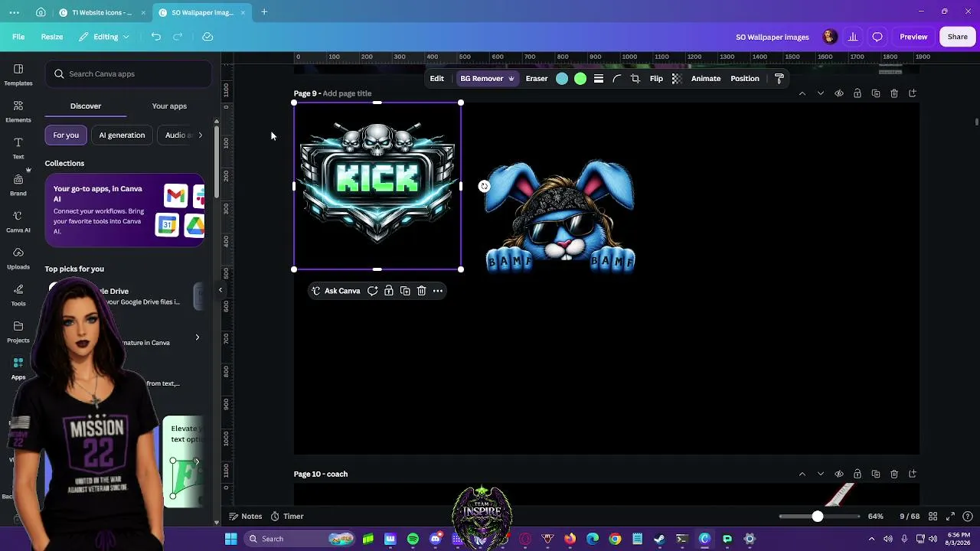This screenshot has width=980, height=551.
Task: Open the analytics chart icon
Action: pyautogui.click(x=853, y=37)
